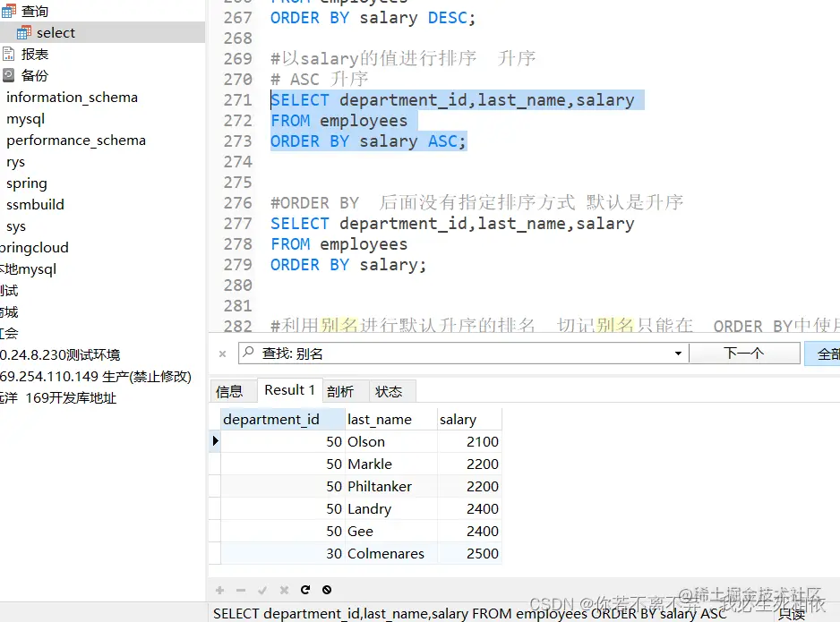
Task: Add a record with the plus icon
Action: 219,590
